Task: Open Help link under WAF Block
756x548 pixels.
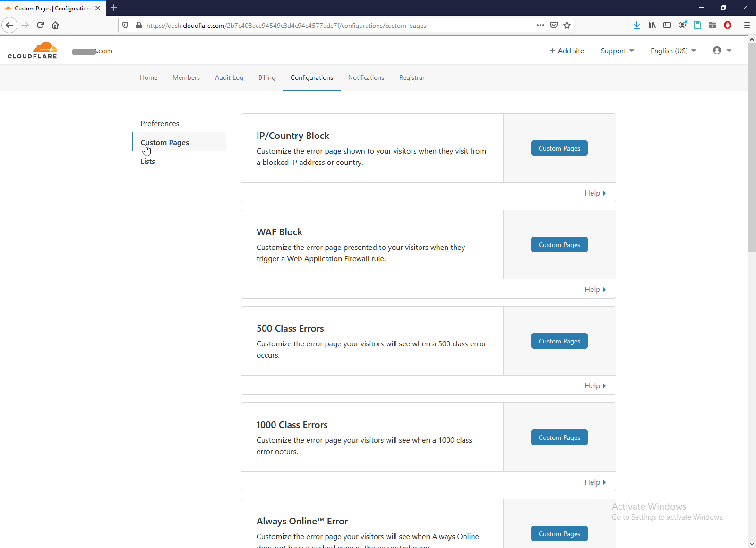Action: (x=595, y=289)
